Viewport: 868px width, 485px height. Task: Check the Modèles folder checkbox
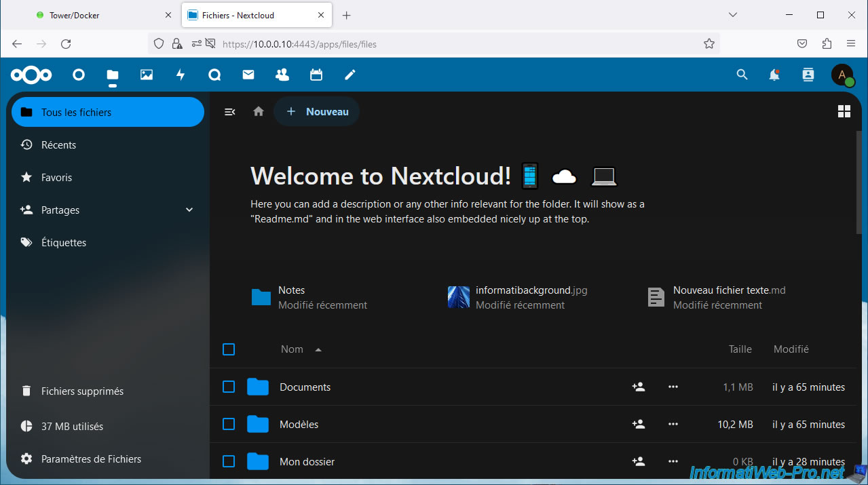point(229,424)
